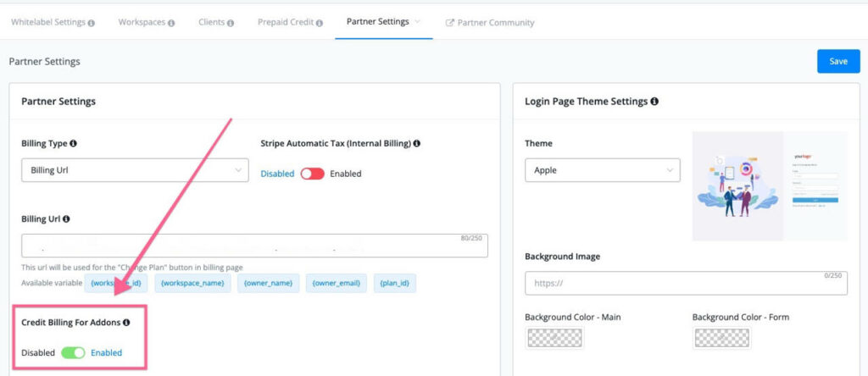The width and height of the screenshot is (868, 376).
Task: Pick the Background Color - Main swatch
Action: tap(554, 339)
